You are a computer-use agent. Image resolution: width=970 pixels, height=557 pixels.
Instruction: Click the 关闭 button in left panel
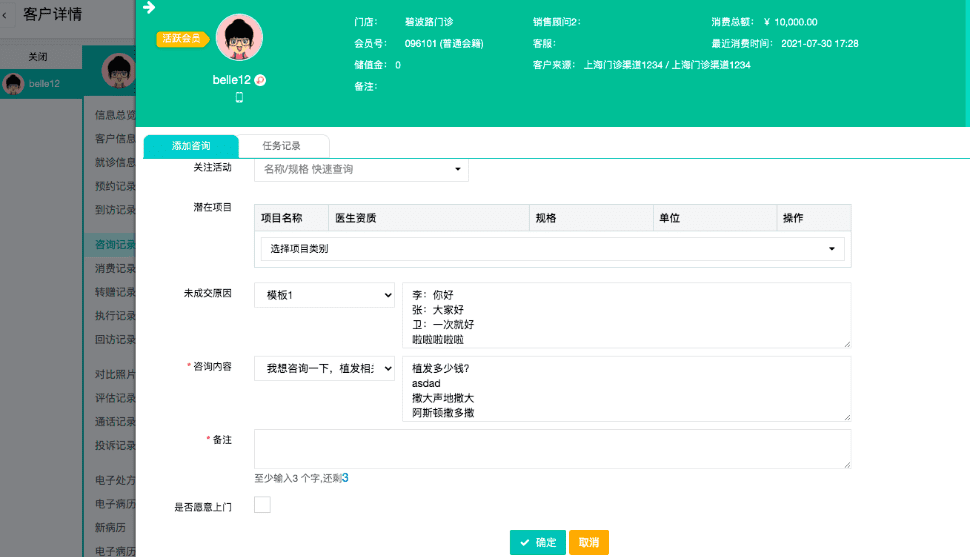click(x=38, y=57)
